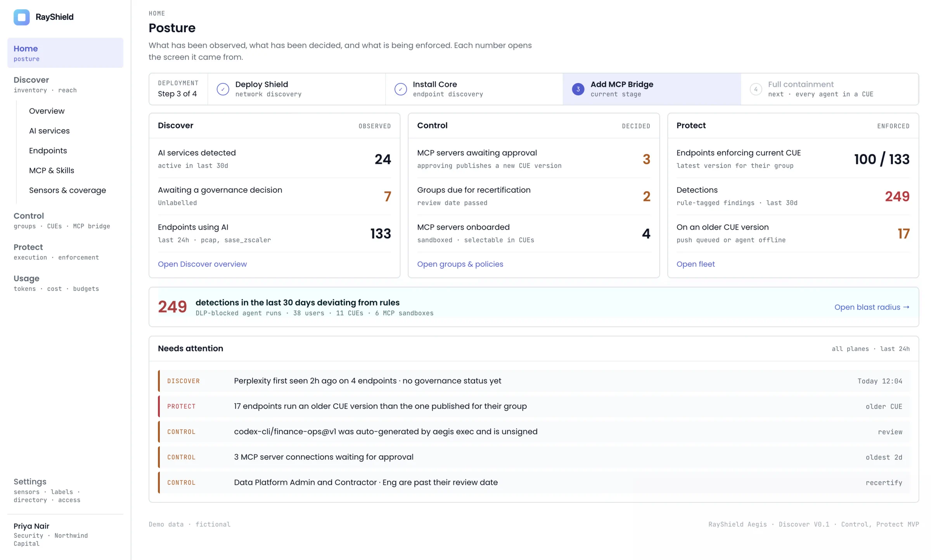Open the Data Platform Admin recertify row
The height and width of the screenshot is (560, 931).
click(534, 482)
